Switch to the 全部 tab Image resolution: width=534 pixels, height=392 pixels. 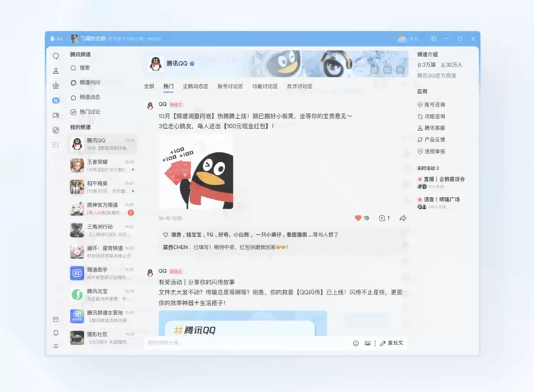tap(149, 86)
